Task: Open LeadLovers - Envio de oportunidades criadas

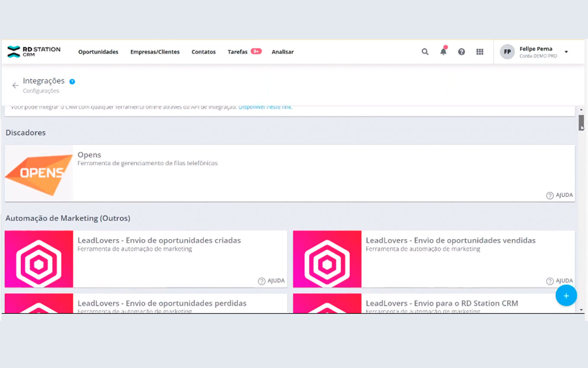Action: [159, 240]
